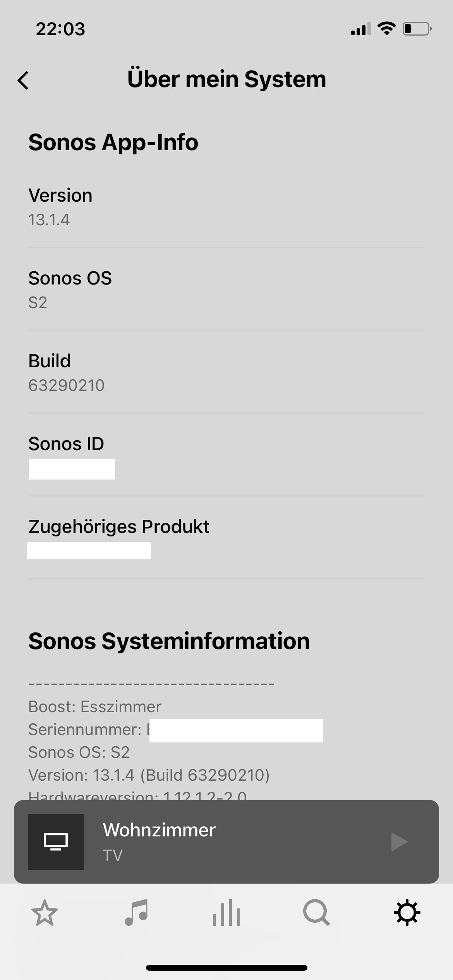Screen dimensions: 453x980
Task: Tap the Über mein System title
Action: click(226, 79)
